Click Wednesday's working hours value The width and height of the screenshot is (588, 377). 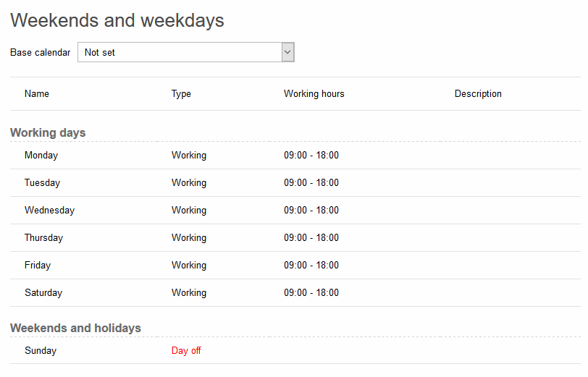(311, 211)
